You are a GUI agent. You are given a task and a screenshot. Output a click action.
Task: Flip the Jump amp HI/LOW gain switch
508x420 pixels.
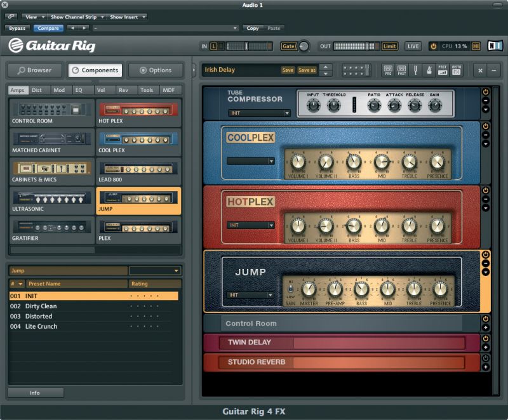pos(291,289)
